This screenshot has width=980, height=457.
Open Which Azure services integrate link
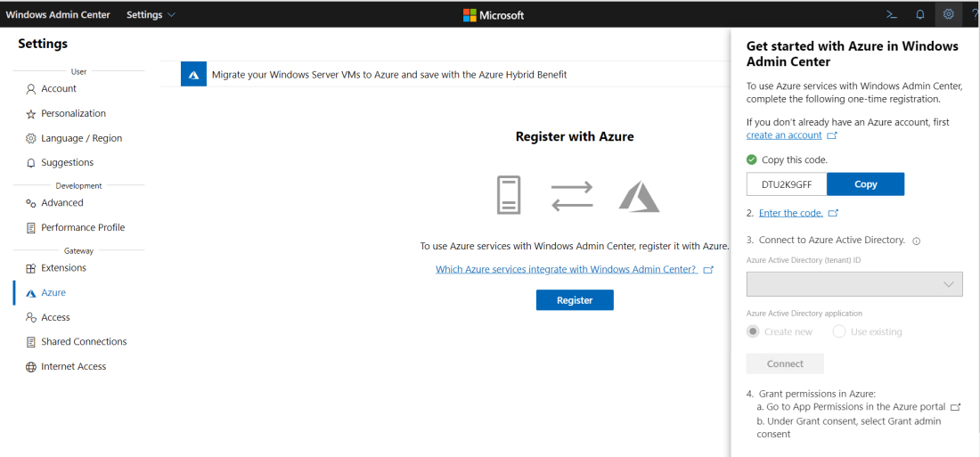pos(566,269)
